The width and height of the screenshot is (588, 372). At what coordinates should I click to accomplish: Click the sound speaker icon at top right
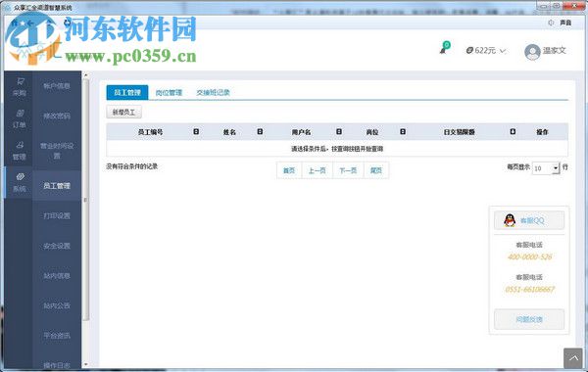(x=551, y=23)
